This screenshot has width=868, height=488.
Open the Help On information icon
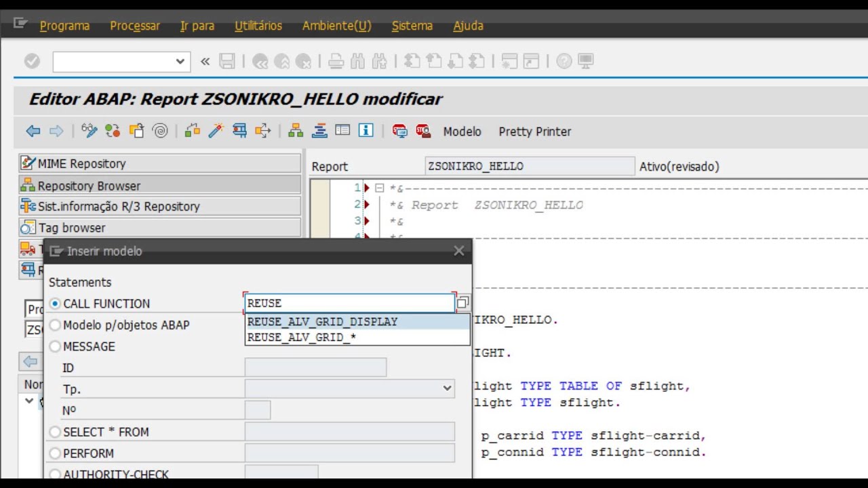pos(366,131)
